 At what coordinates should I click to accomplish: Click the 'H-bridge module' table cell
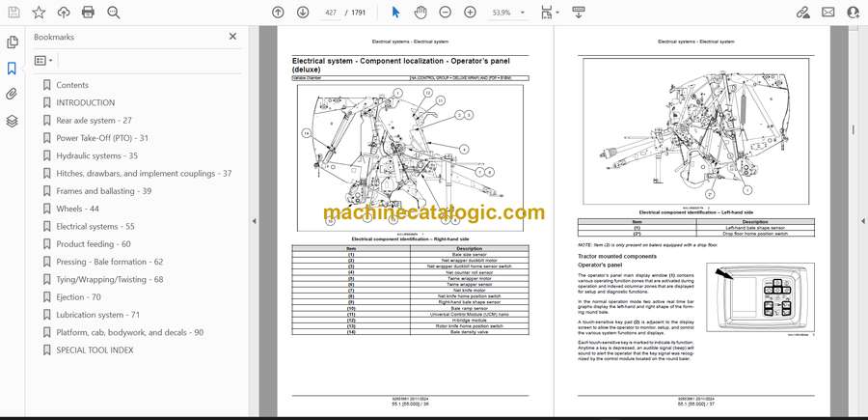(x=470, y=321)
